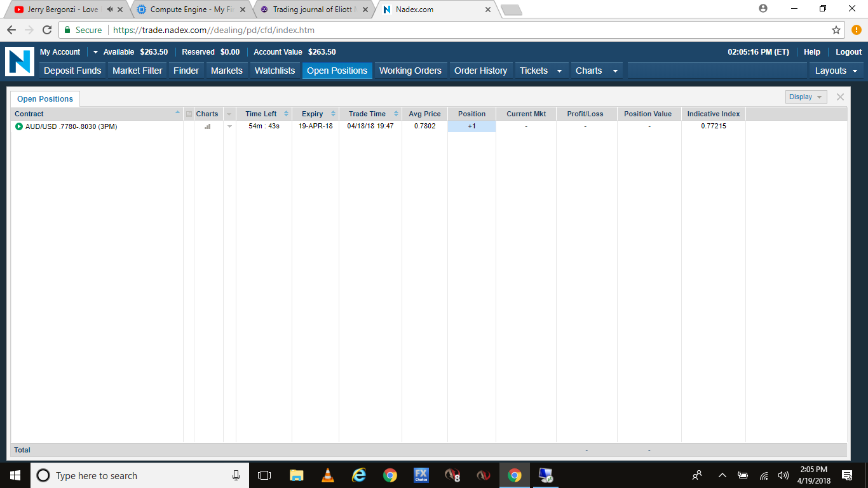Go to Markets tab
The image size is (868, 488).
tap(227, 71)
